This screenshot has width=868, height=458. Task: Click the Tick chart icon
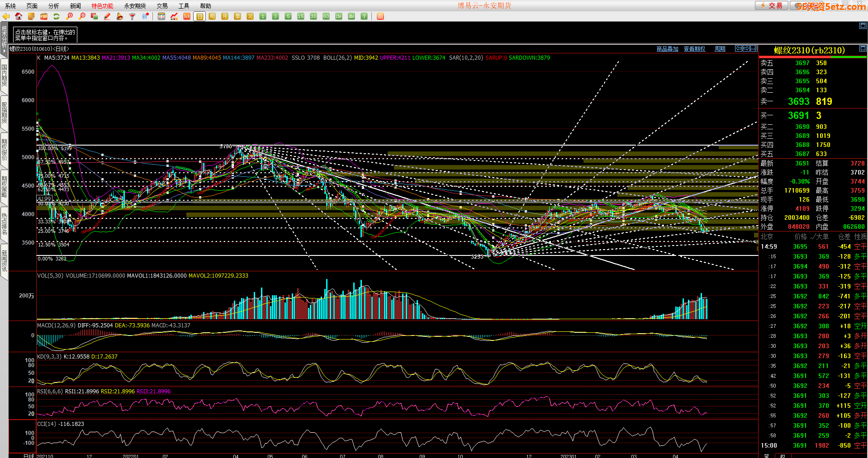(187, 16)
